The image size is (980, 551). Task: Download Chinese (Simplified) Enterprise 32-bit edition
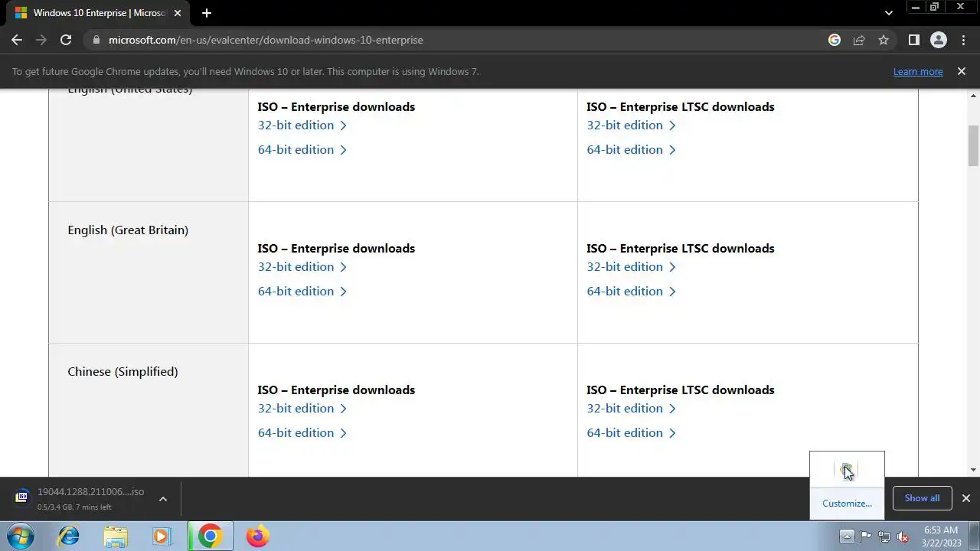[302, 408]
